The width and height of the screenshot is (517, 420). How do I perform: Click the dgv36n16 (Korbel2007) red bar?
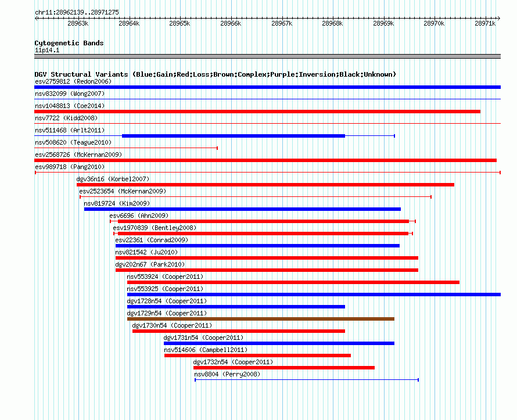tap(265, 185)
